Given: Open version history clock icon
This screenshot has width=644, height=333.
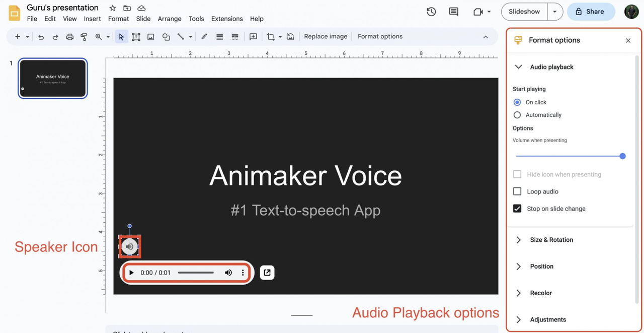Looking at the screenshot, I should pos(431,12).
